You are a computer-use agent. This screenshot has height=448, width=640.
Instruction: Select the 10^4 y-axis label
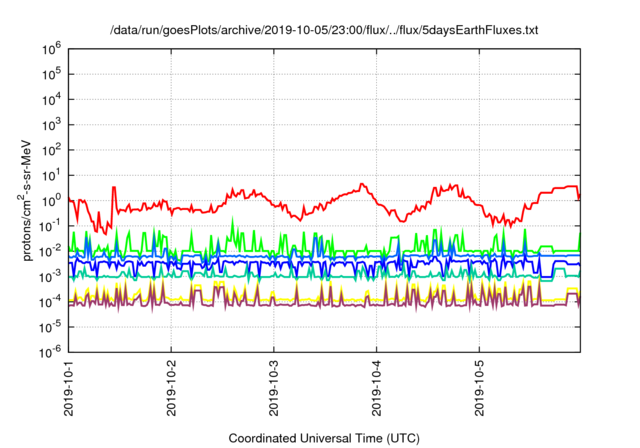pos(51,100)
